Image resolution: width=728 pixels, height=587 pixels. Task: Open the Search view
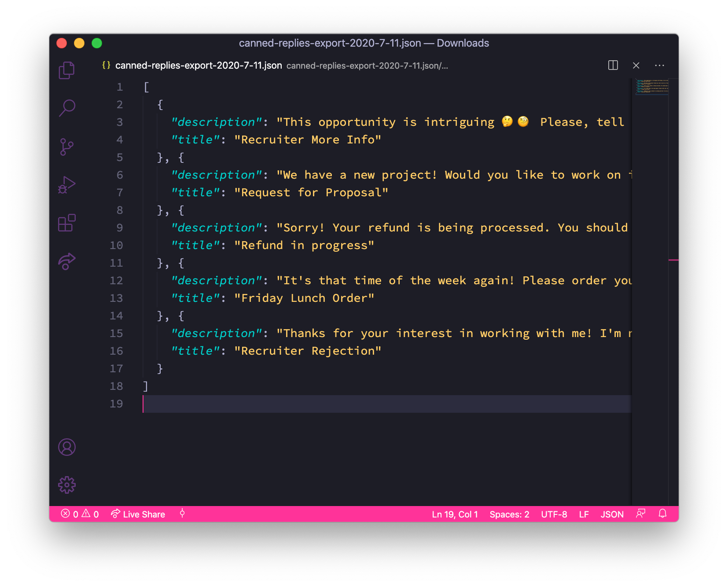point(66,108)
